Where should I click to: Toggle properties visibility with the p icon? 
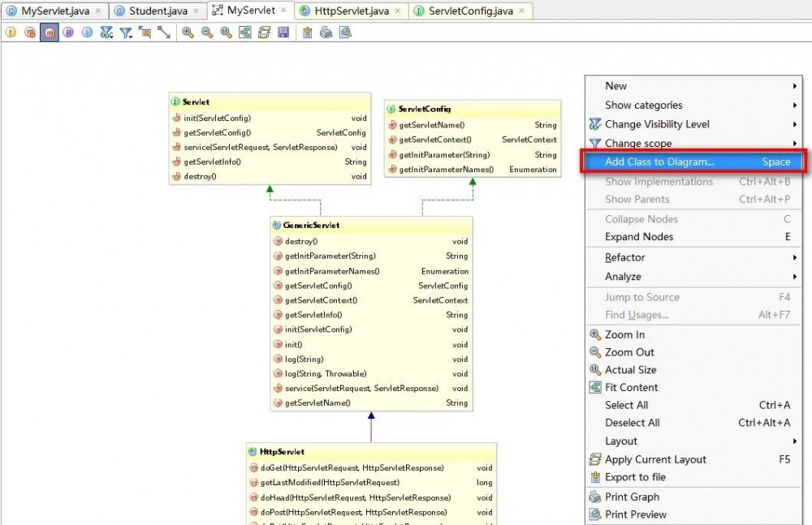coord(67,32)
